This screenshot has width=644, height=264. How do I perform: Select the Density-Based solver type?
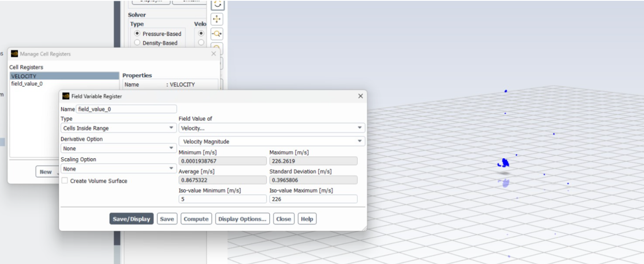[x=137, y=43]
